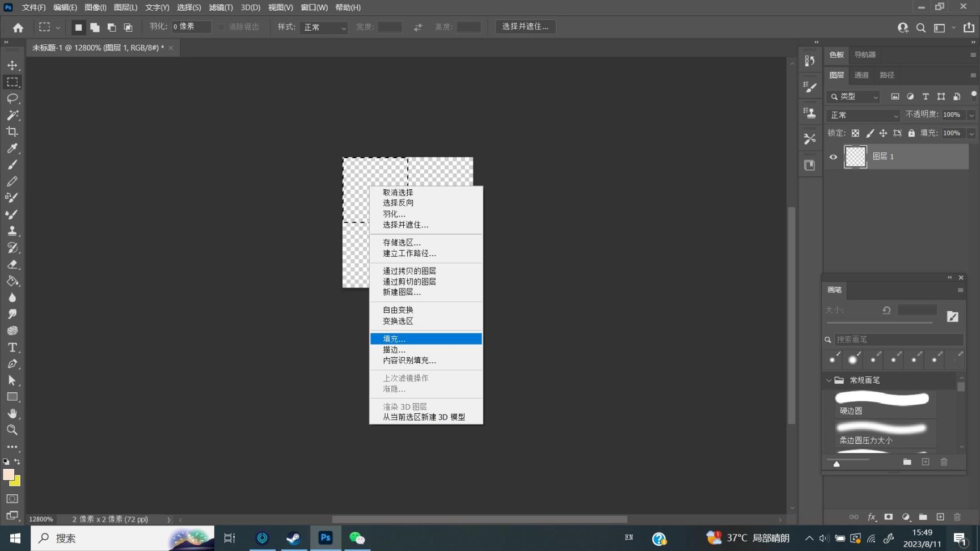The image size is (980, 551).
Task: Choose 填充... from context menu
Action: [426, 339]
